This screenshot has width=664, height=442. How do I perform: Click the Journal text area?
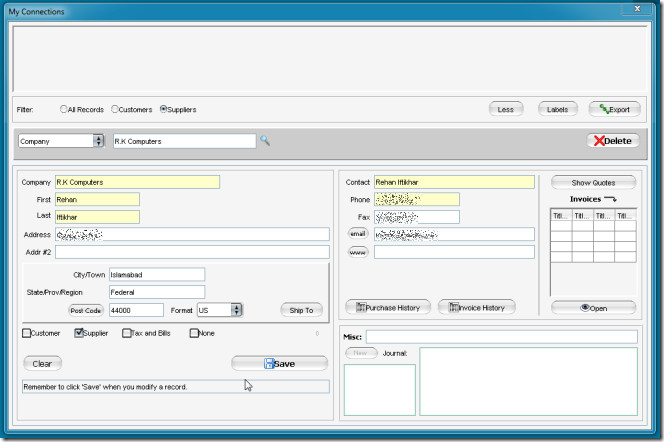(528, 381)
